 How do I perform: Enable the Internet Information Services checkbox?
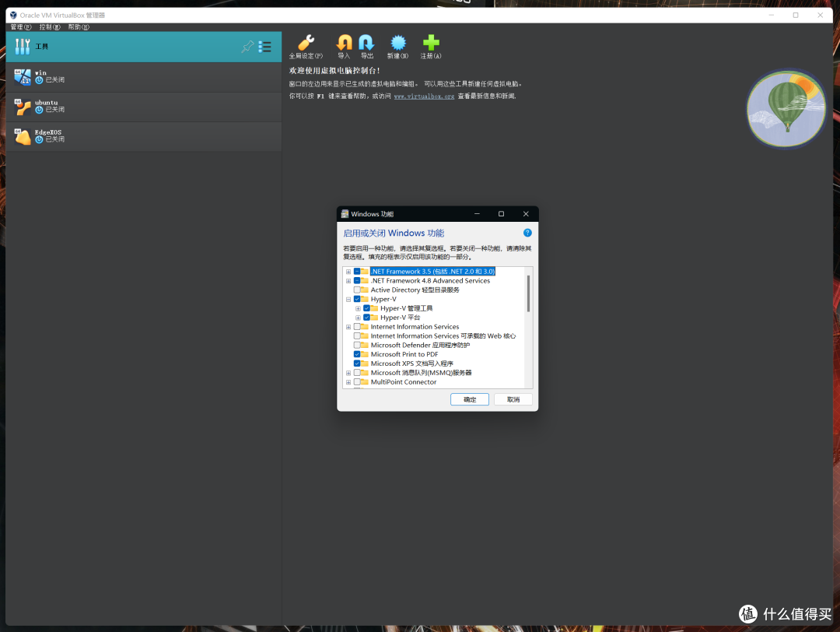click(357, 326)
